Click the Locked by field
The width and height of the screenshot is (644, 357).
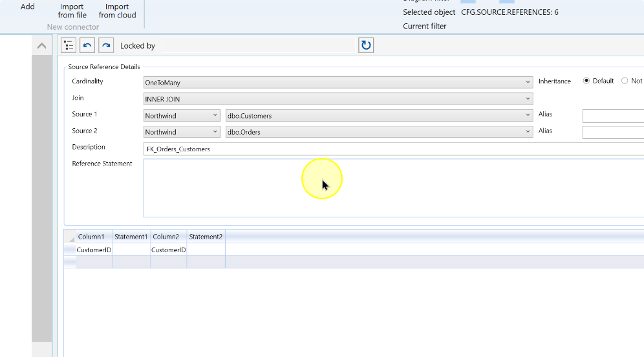point(259,45)
